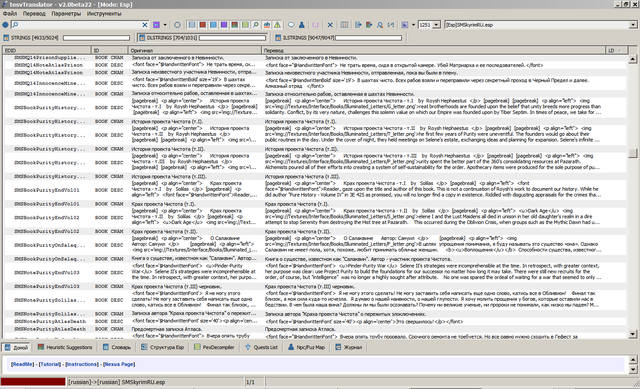Sort by the ID column header
Image resolution: width=640 pixels, height=389 pixels.
click(110, 50)
